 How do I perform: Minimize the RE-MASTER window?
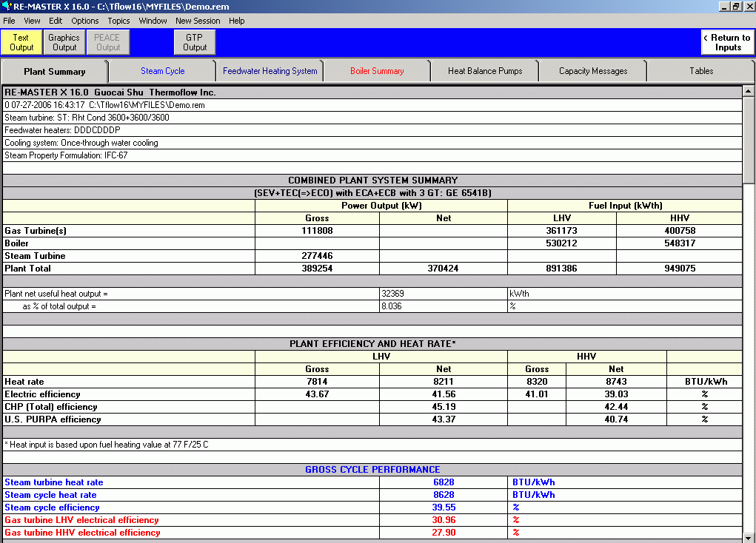coord(724,6)
